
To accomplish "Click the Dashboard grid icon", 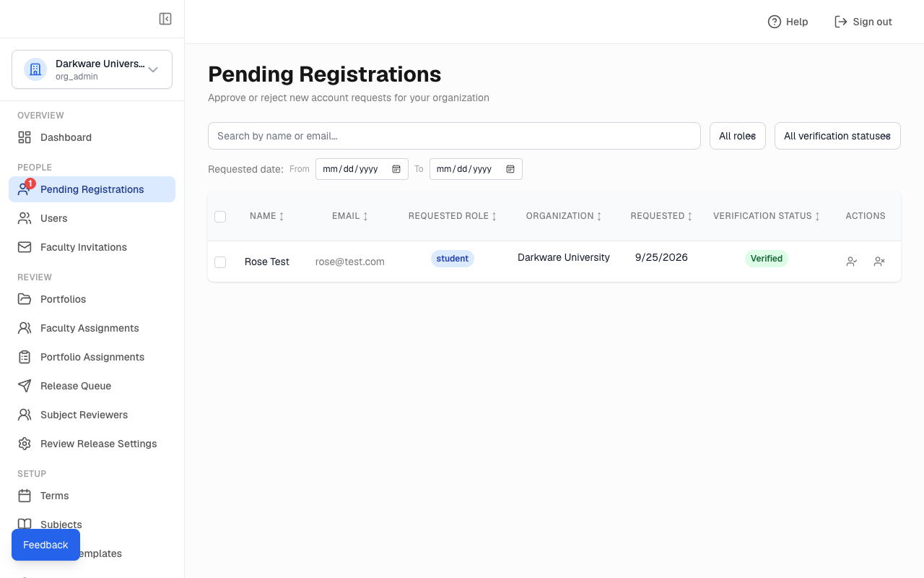I will pyautogui.click(x=25, y=137).
